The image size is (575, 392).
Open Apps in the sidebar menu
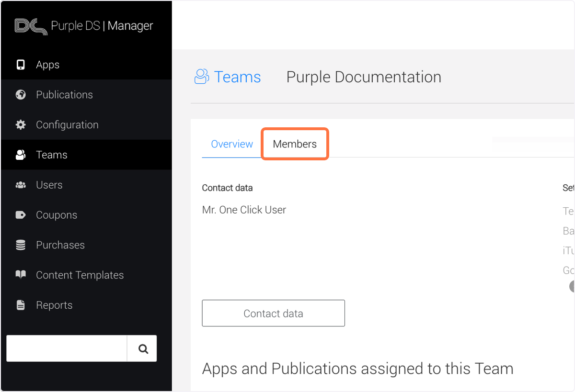pos(86,65)
